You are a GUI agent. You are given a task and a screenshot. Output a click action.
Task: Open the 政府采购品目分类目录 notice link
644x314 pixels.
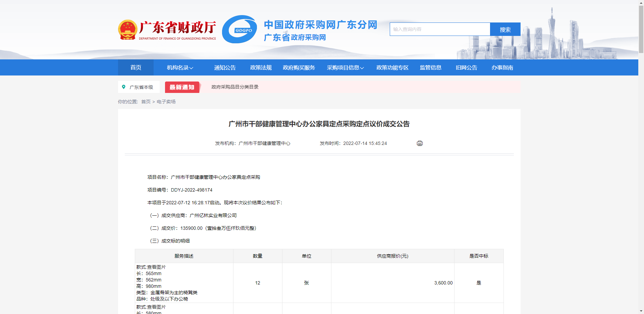pos(235,87)
